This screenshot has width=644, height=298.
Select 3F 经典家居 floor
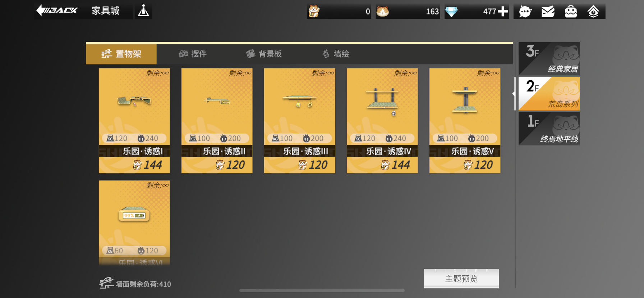[x=549, y=59]
